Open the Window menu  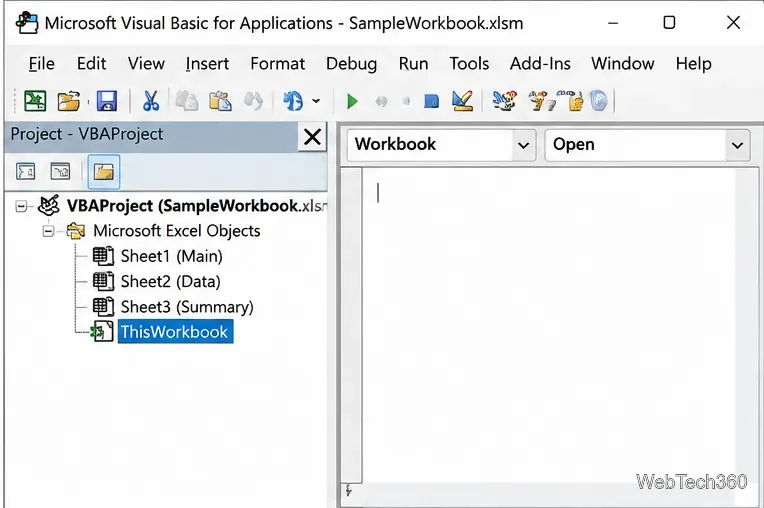[x=623, y=64]
